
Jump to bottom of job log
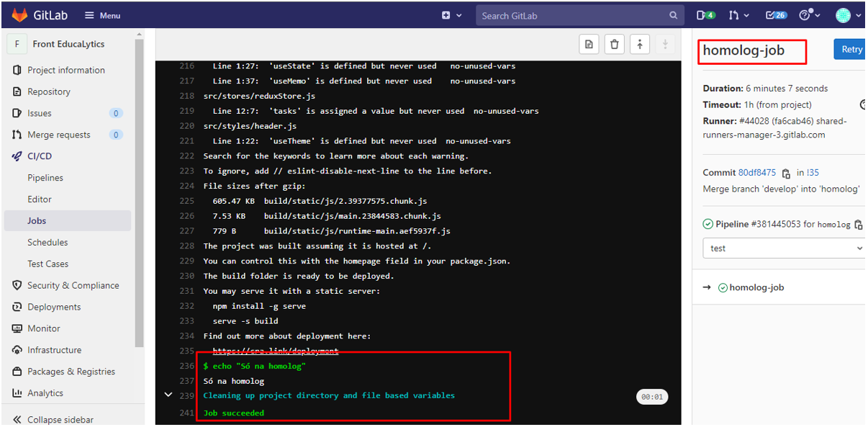[x=665, y=45]
